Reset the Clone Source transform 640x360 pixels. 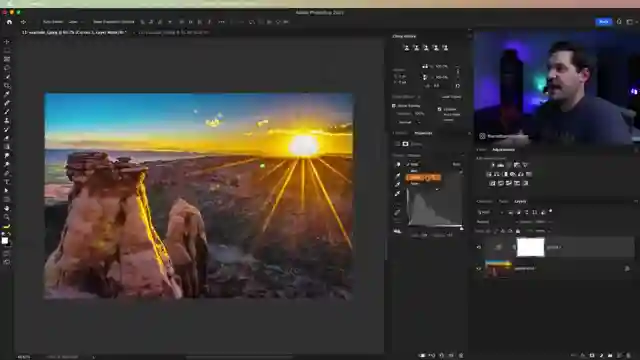tap(458, 86)
